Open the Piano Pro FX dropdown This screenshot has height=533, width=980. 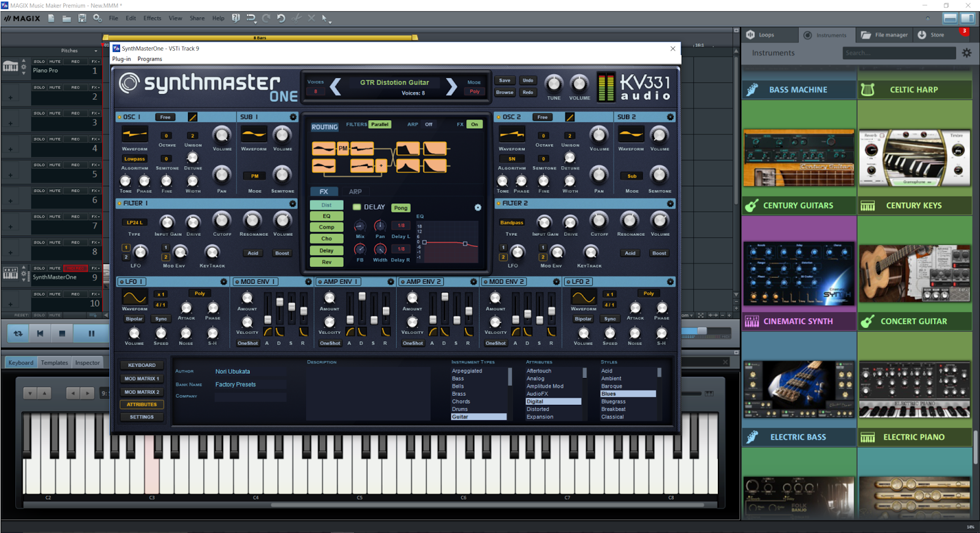[x=95, y=61]
